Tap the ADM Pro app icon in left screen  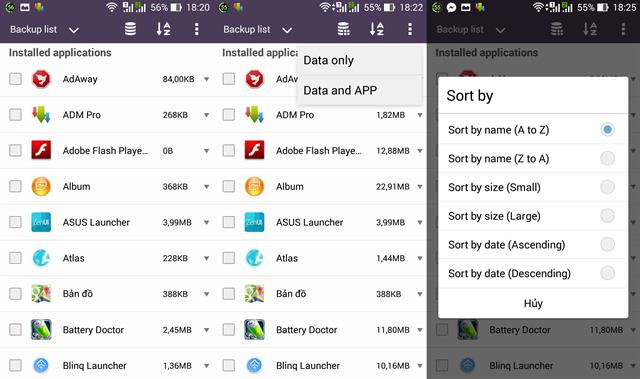coord(41,115)
